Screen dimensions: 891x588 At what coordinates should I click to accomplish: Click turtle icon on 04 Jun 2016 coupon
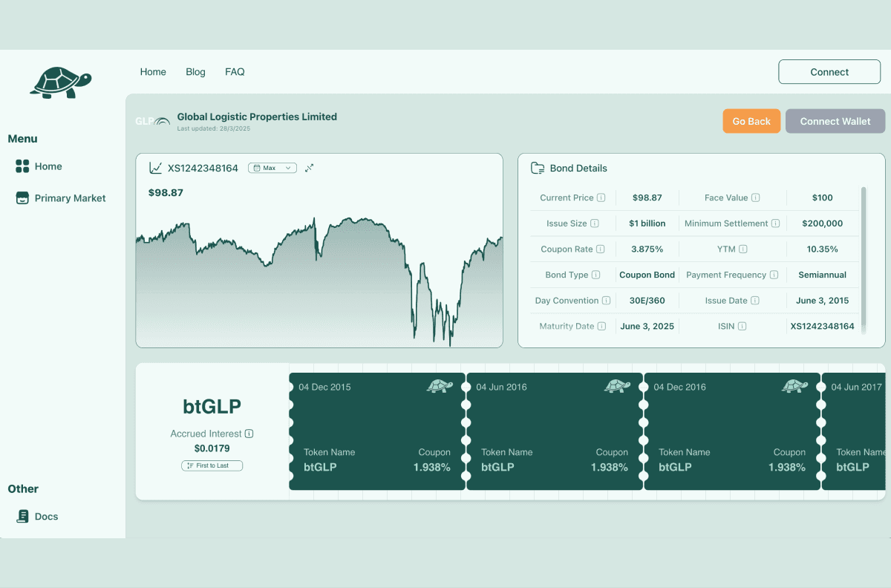(x=617, y=386)
